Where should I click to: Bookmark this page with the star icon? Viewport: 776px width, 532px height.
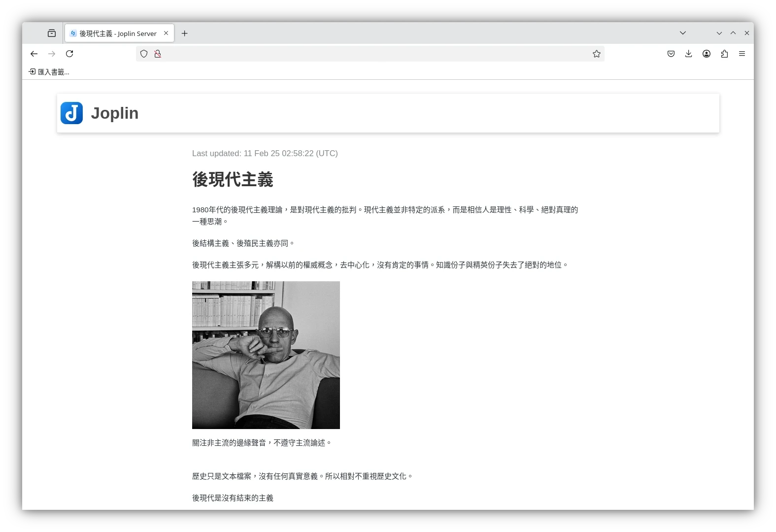coord(597,54)
